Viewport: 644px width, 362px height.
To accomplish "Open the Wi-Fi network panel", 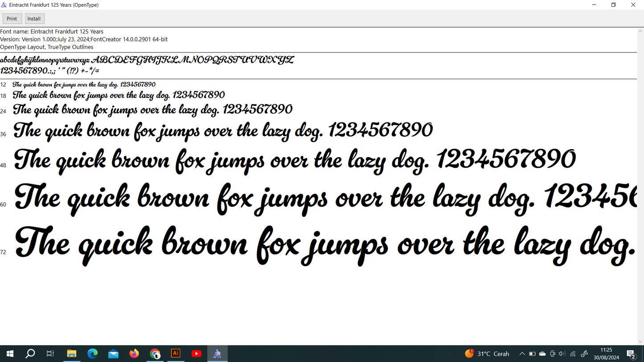I will (573, 354).
